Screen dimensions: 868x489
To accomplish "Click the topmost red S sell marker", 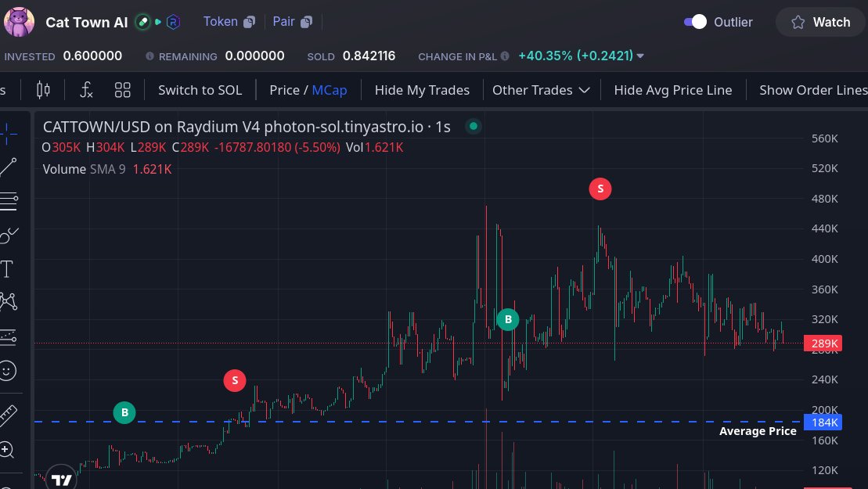I will click(x=600, y=189).
